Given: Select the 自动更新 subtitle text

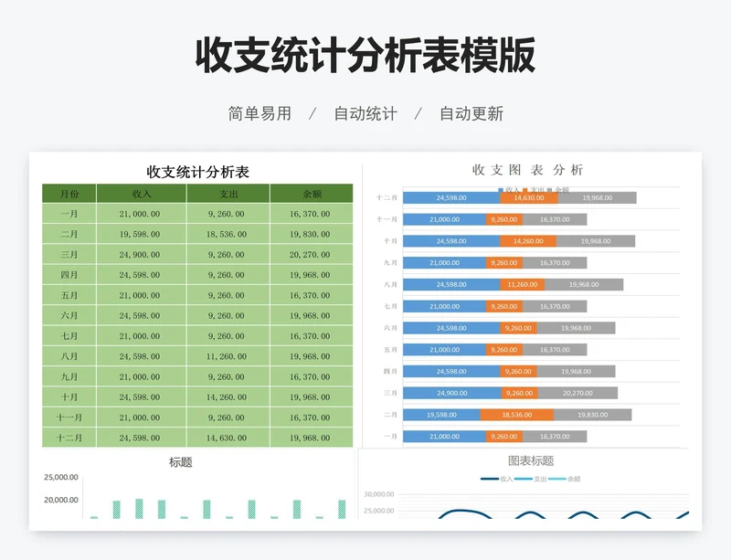Looking at the screenshot, I should (x=471, y=114).
